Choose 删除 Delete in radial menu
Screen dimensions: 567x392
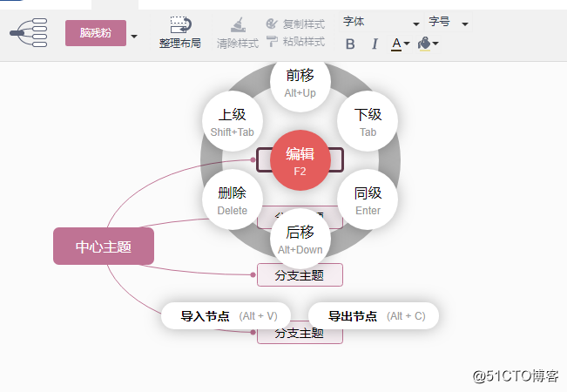[233, 199]
